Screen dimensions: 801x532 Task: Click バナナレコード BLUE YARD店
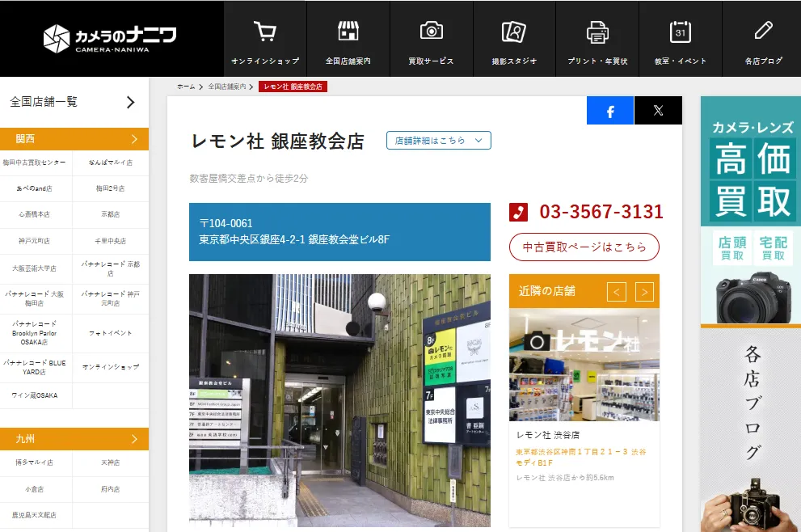click(x=34, y=367)
